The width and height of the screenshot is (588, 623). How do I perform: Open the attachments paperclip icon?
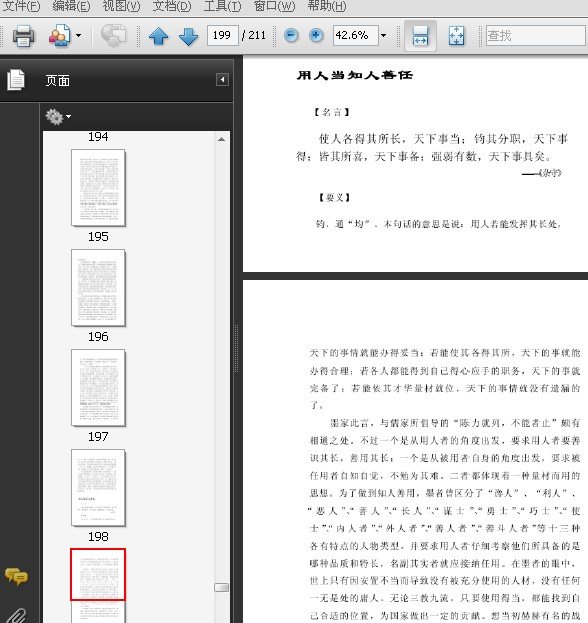coord(16,615)
